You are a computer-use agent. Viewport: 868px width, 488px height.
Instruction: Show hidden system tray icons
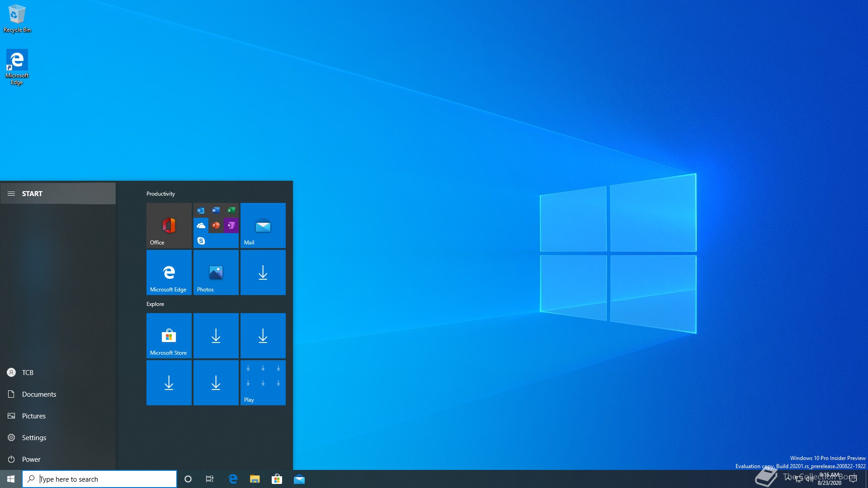(788, 479)
